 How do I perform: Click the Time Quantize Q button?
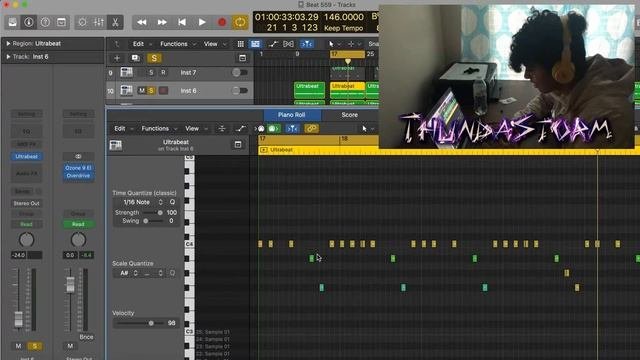[172, 202]
